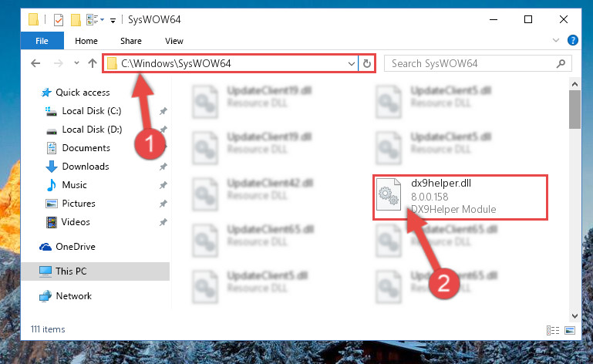
Task: Open Windows Explorer help
Action: point(573,40)
